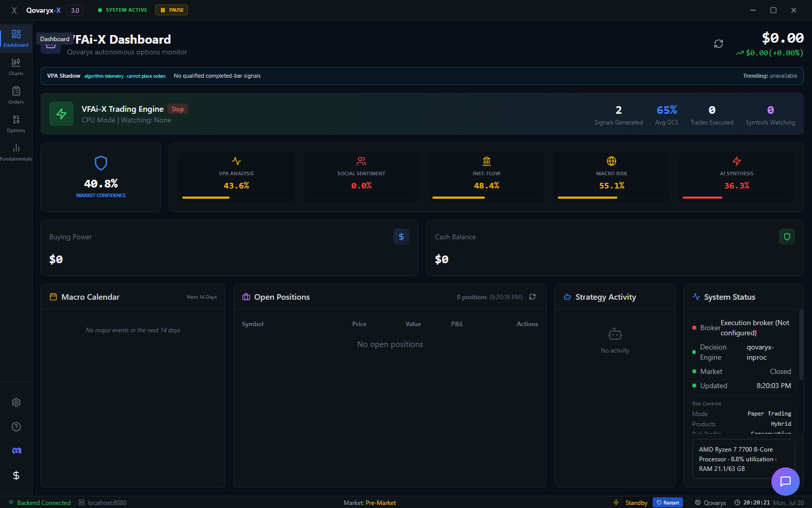812x508 pixels.
Task: Click the Hybrid products value
Action: (x=781, y=424)
